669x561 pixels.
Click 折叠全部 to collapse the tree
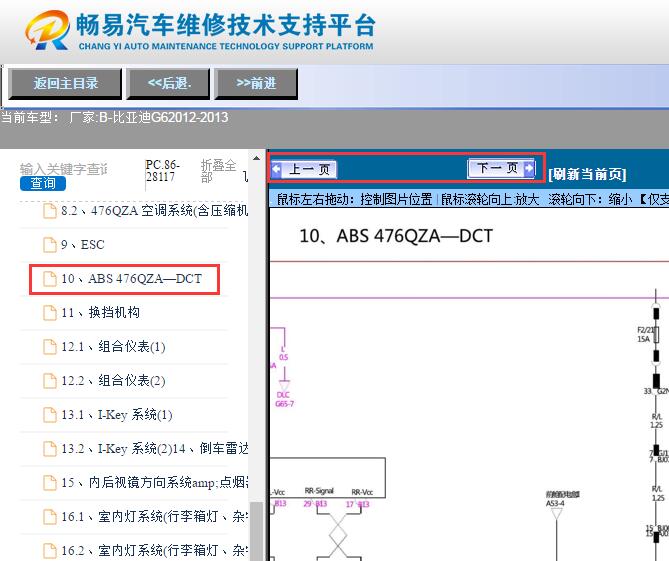point(218,171)
